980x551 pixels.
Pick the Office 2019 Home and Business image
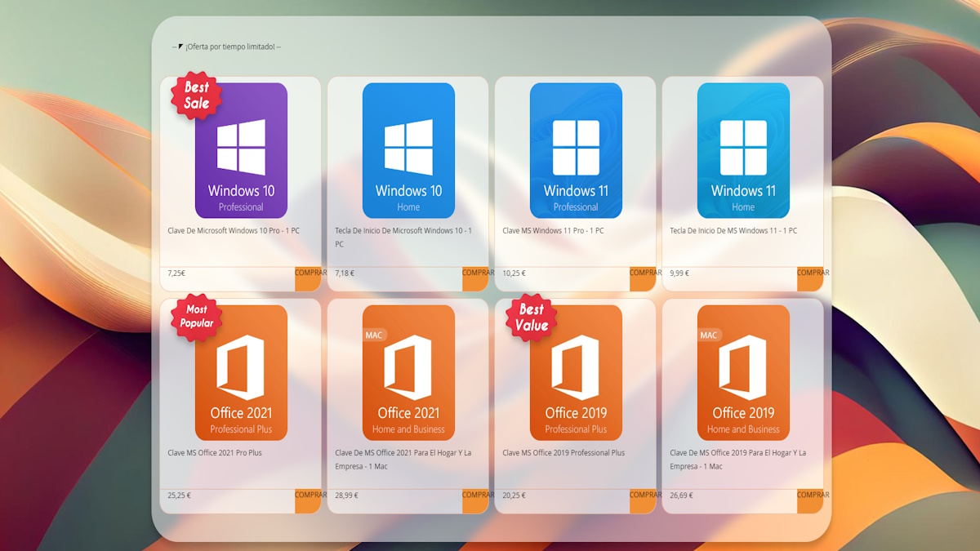tap(743, 372)
